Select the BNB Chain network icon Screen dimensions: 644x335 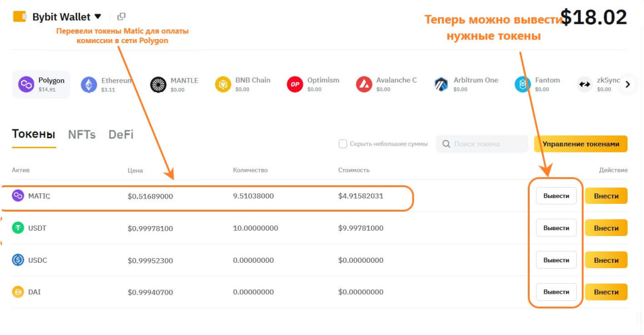pyautogui.click(x=223, y=84)
